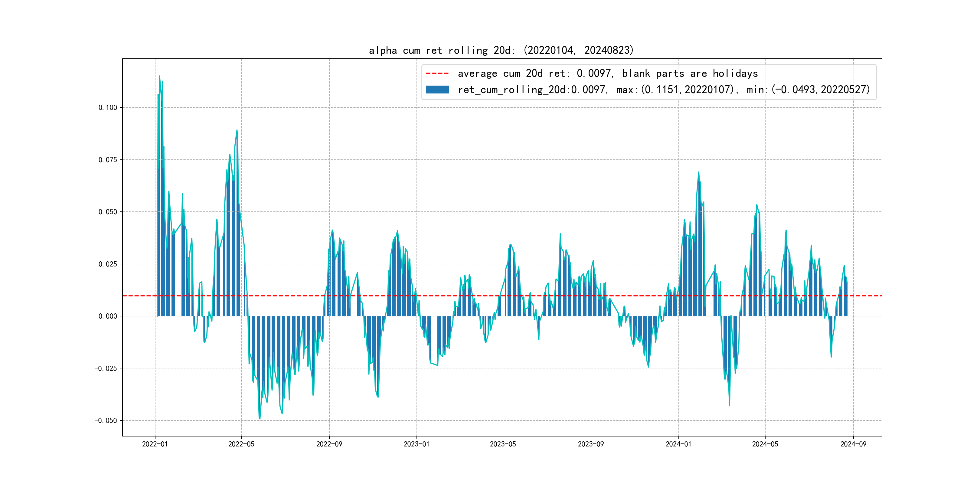Click the 0.075 y-axis tick label

108,160
